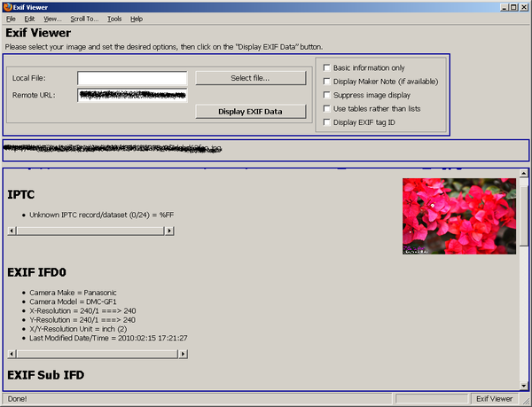Open the View... menu

52,19
